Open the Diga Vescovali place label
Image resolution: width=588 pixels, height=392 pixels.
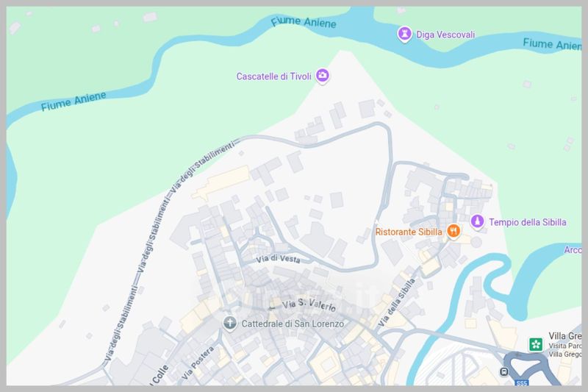[x=445, y=35]
